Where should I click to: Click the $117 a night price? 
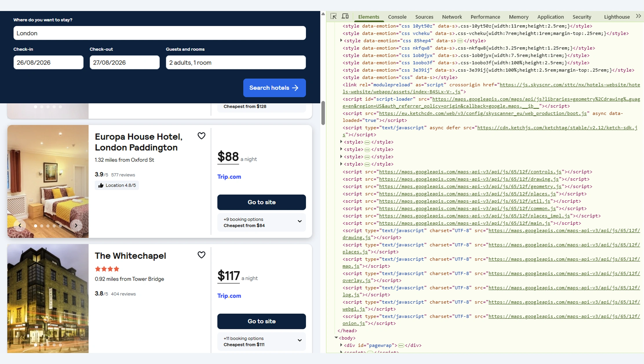238,276
